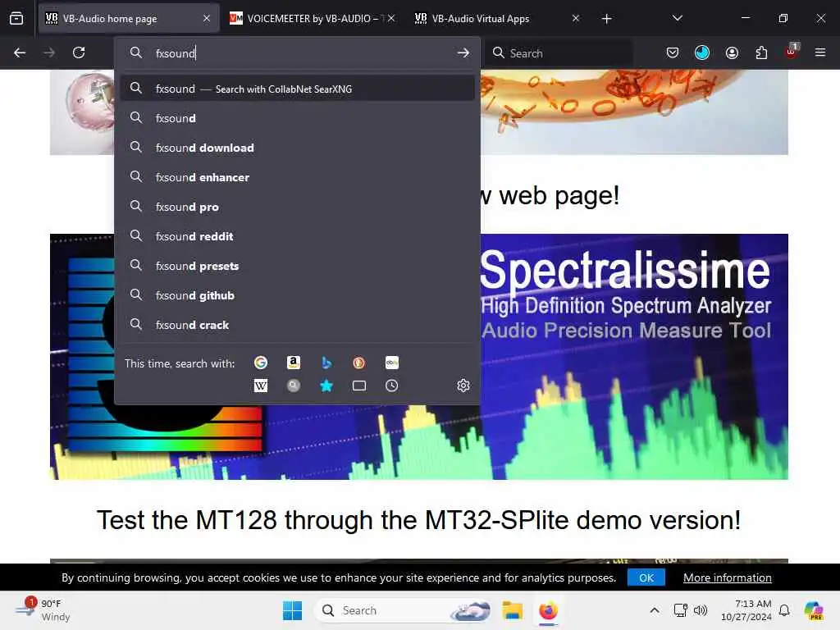The height and width of the screenshot is (630, 840).
Task: Search this time with Google
Action: 261,363
